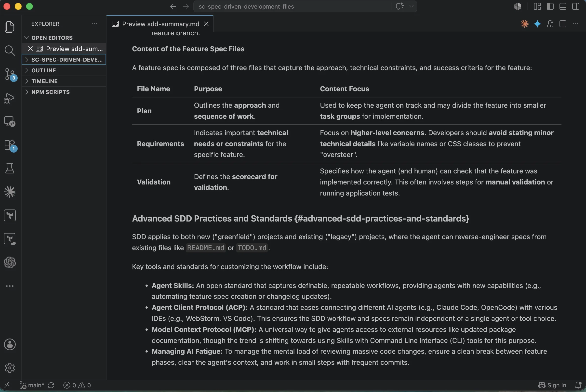Click the README.md inline code
The height and width of the screenshot is (392, 586).
206,248
